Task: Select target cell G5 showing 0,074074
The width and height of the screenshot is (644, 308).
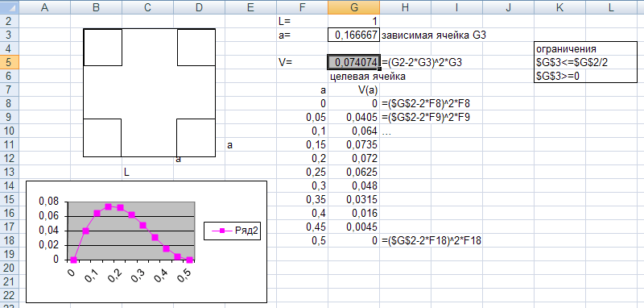Action: click(x=353, y=63)
